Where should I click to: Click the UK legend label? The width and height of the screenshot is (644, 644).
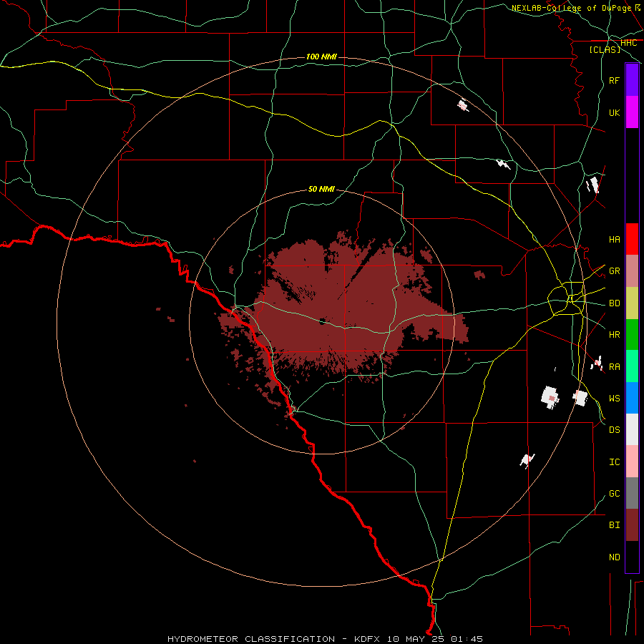pos(615,112)
